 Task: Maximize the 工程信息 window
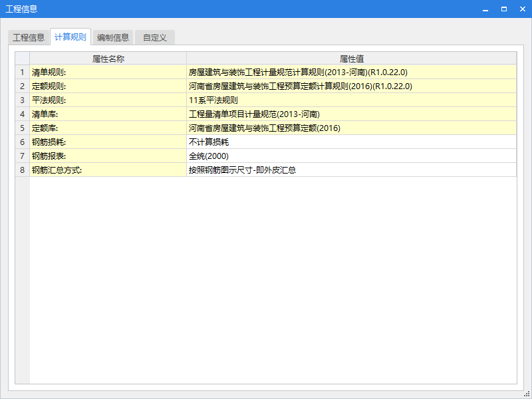(x=504, y=9)
